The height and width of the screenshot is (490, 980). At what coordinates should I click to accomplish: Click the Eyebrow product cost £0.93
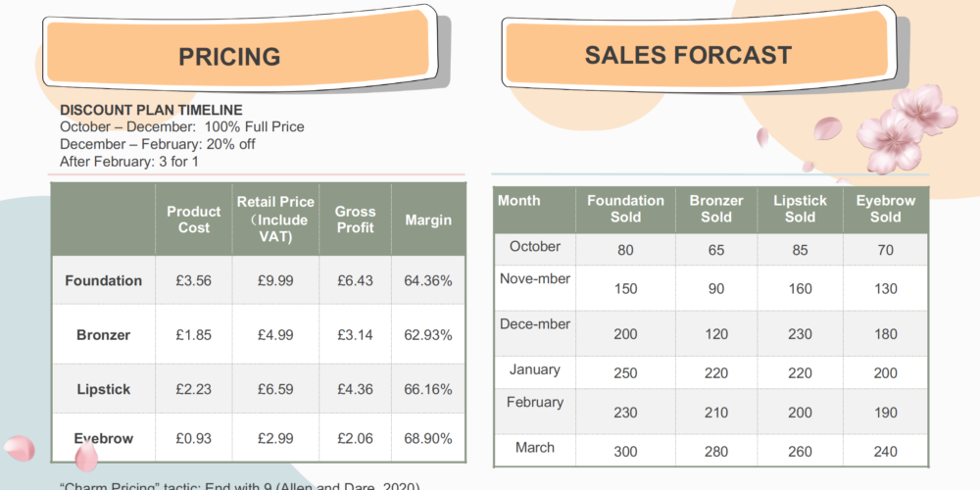click(194, 438)
